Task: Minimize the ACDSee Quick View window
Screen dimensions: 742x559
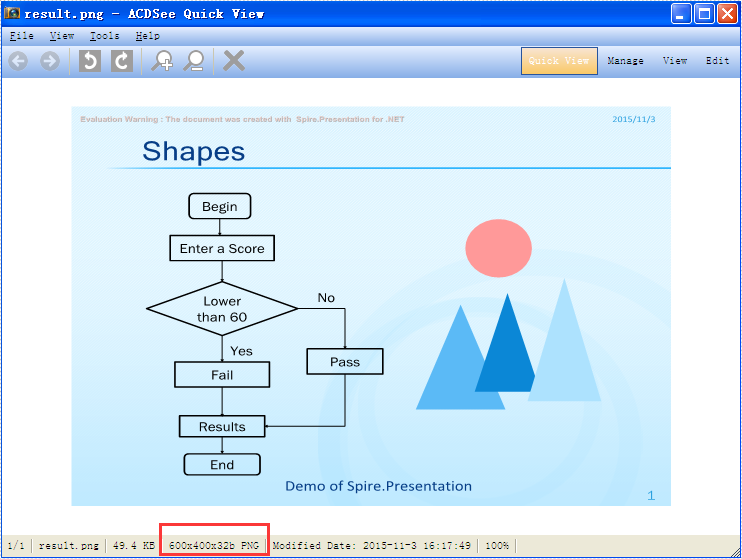Action: (x=680, y=14)
